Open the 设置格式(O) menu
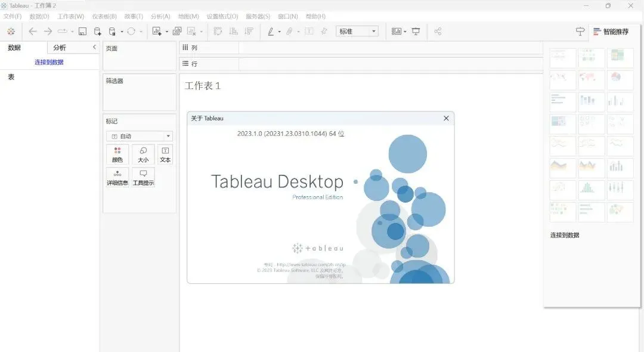 point(222,17)
